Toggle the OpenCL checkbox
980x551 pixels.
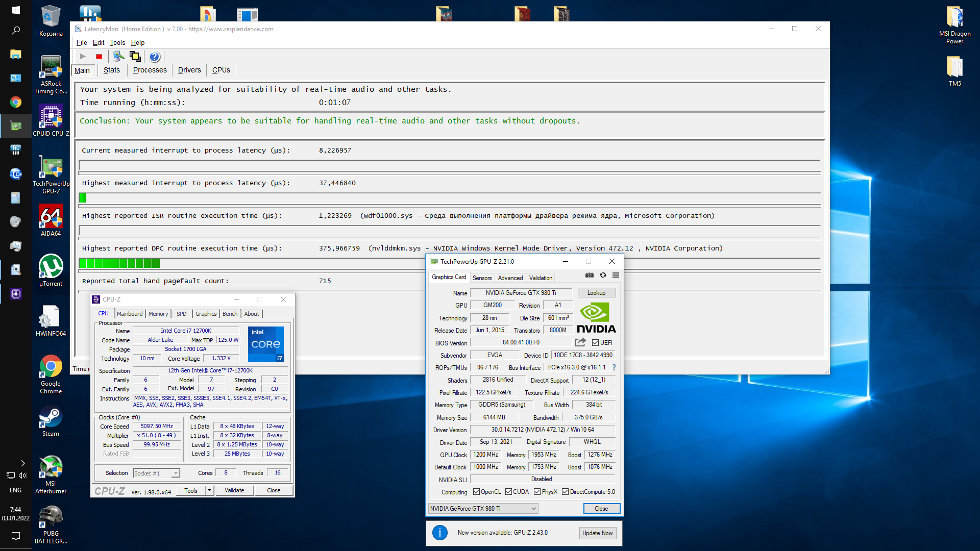(476, 492)
